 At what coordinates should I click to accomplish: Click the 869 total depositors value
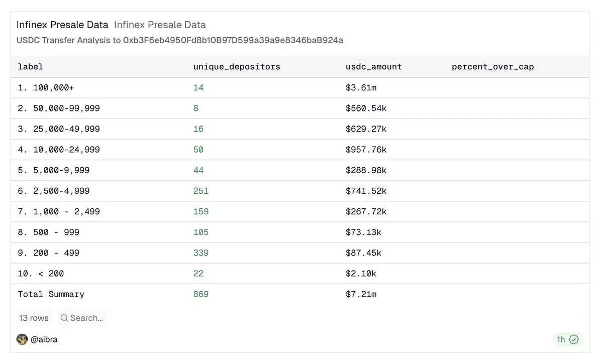point(201,294)
